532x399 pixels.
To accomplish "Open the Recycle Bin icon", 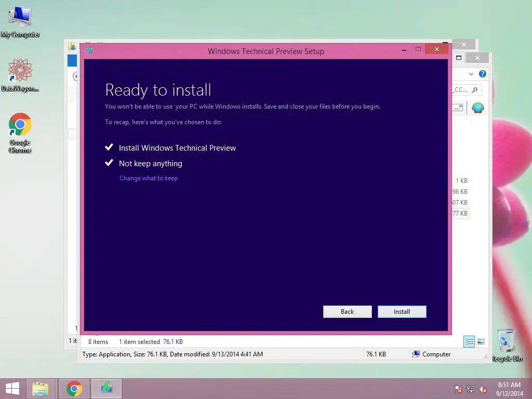I will 507,345.
